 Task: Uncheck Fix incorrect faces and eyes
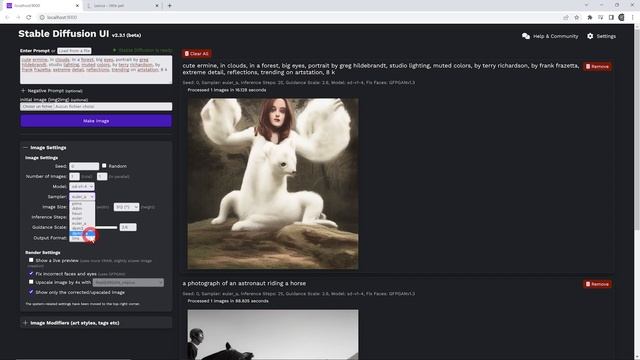[31, 273]
